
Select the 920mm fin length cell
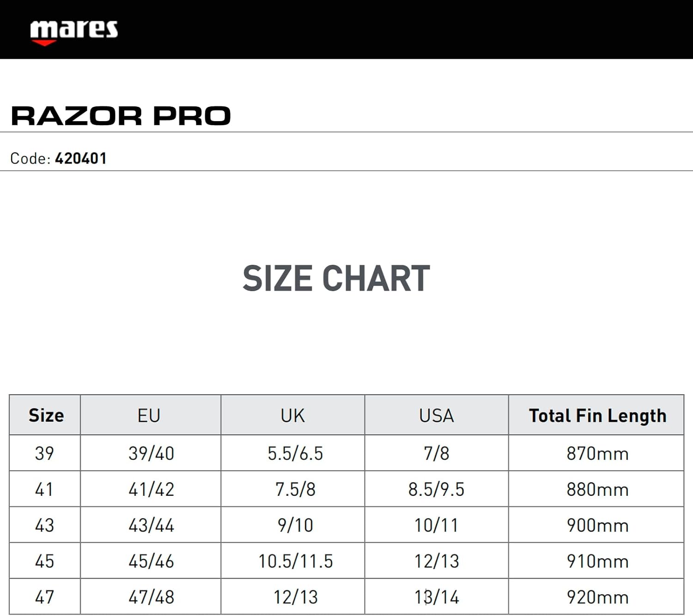pos(597,597)
